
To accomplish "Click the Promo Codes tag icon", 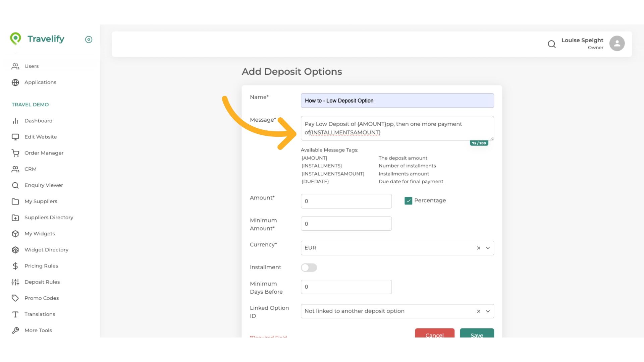I will point(15,298).
